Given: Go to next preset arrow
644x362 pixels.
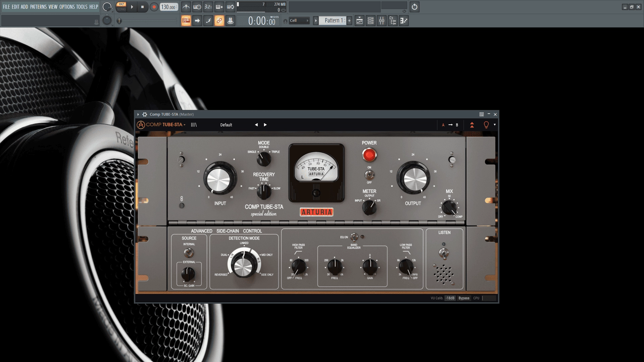Looking at the screenshot, I should pyautogui.click(x=265, y=125).
